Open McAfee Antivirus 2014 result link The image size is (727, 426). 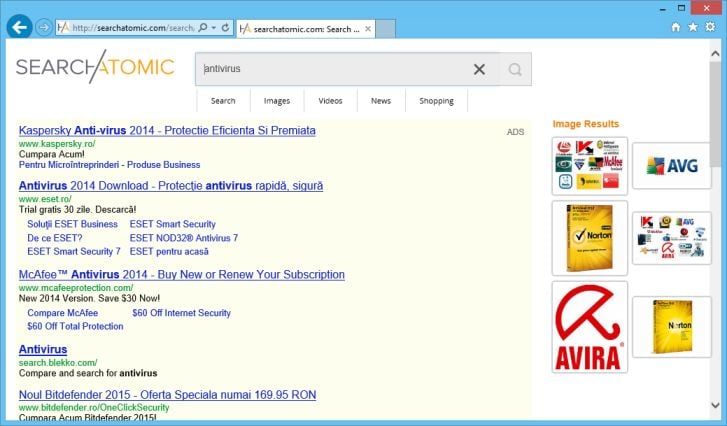pos(182,275)
